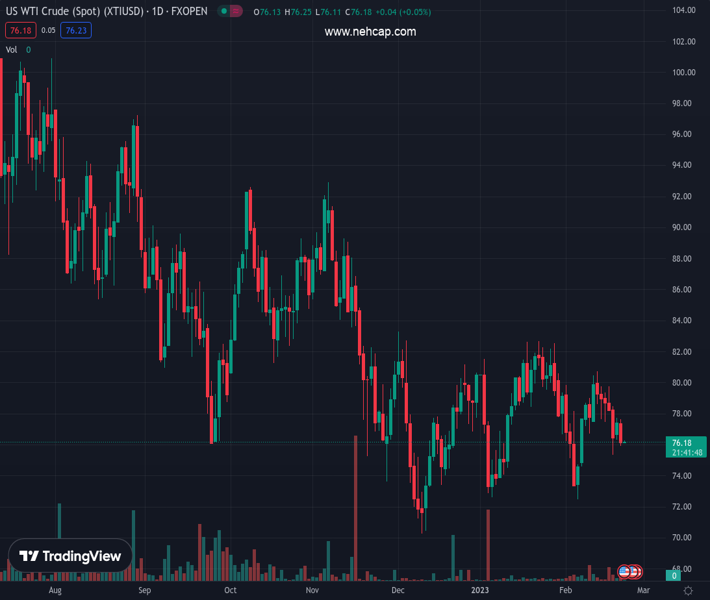Click the current price label 76.18 on axis

[x=683, y=443]
